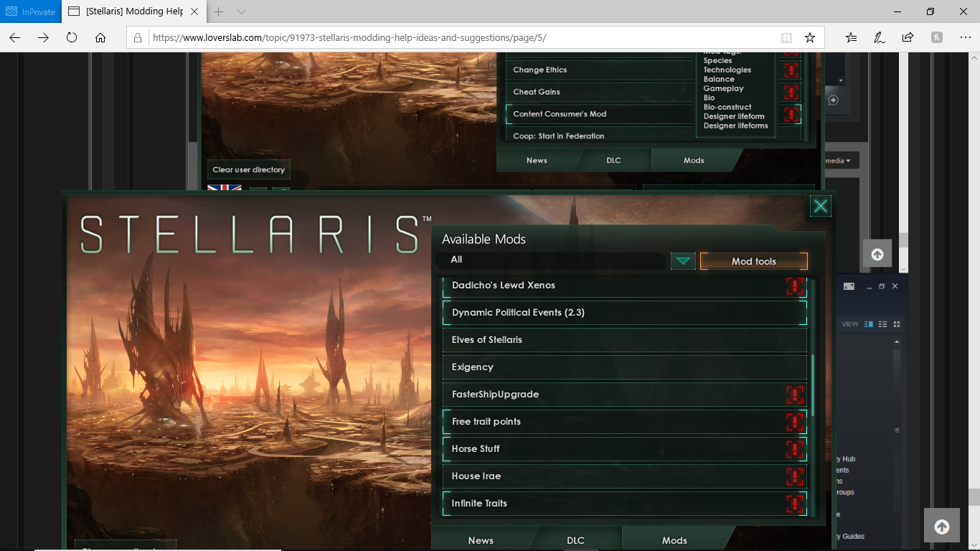Click the warning icon beside Content Consumer's Mod
The width and height of the screenshot is (980, 551).
tap(791, 114)
